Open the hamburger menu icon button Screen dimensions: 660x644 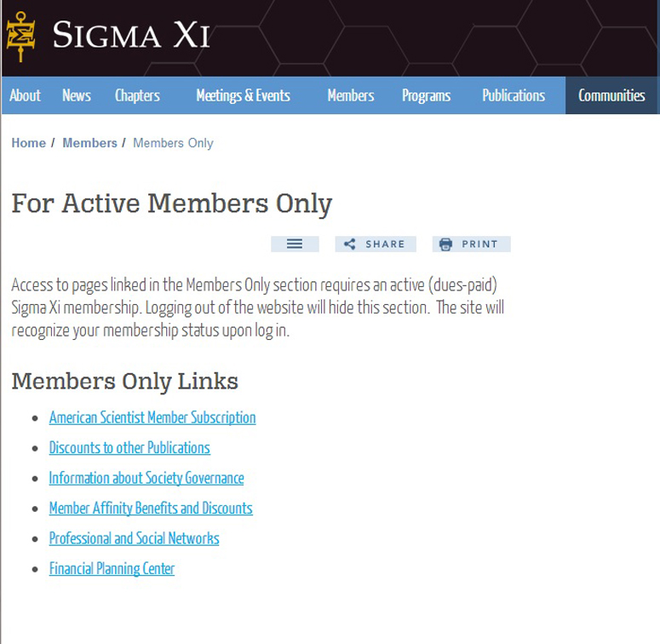click(295, 244)
